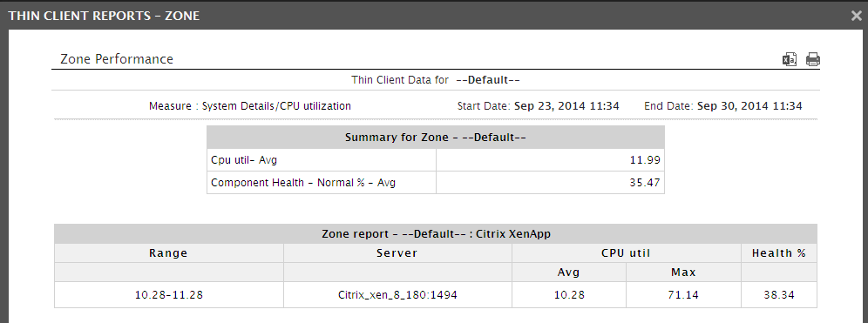Select the 71.14 max CPU value
This screenshot has width=868, height=323.
click(x=683, y=295)
